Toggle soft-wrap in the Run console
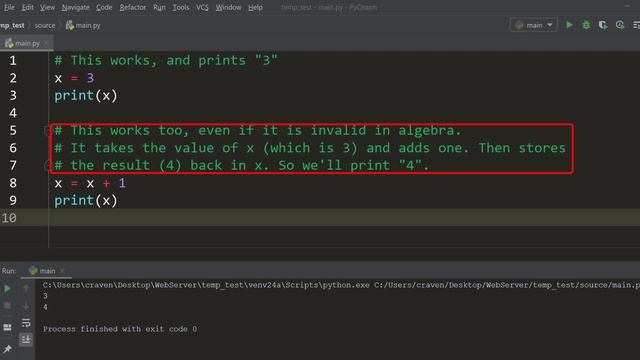 tap(26, 322)
